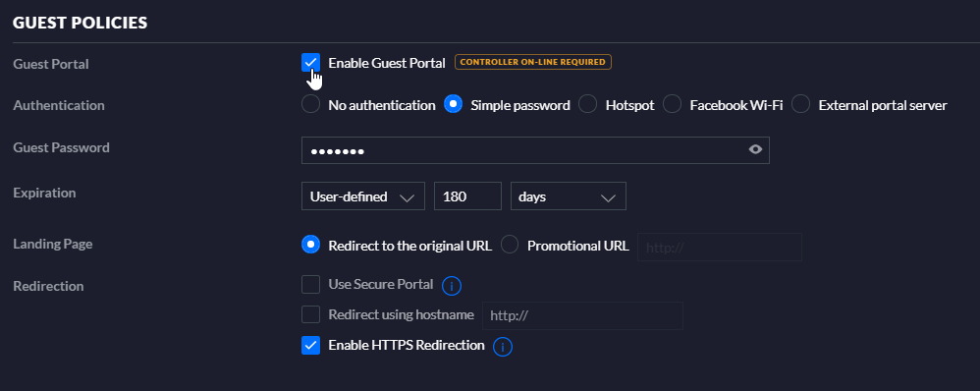Select the No authentication radio button
Viewport: 980px width, 391px height.
(x=310, y=104)
